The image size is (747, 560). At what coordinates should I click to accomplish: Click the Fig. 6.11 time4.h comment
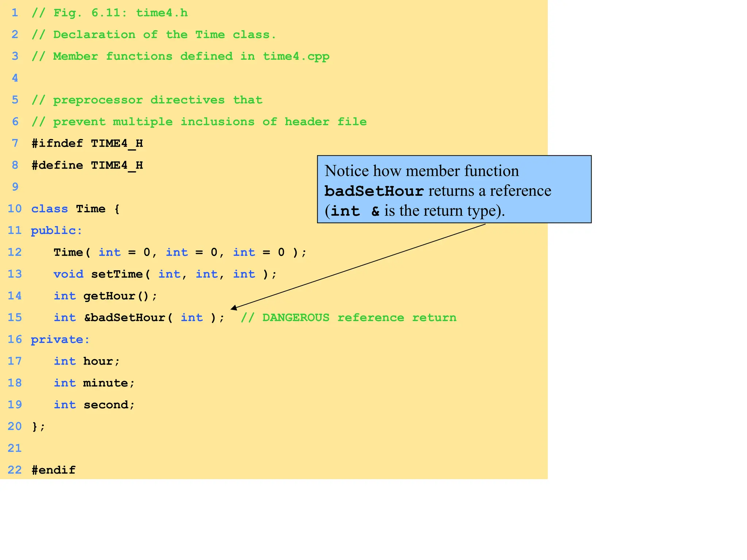[x=110, y=13]
